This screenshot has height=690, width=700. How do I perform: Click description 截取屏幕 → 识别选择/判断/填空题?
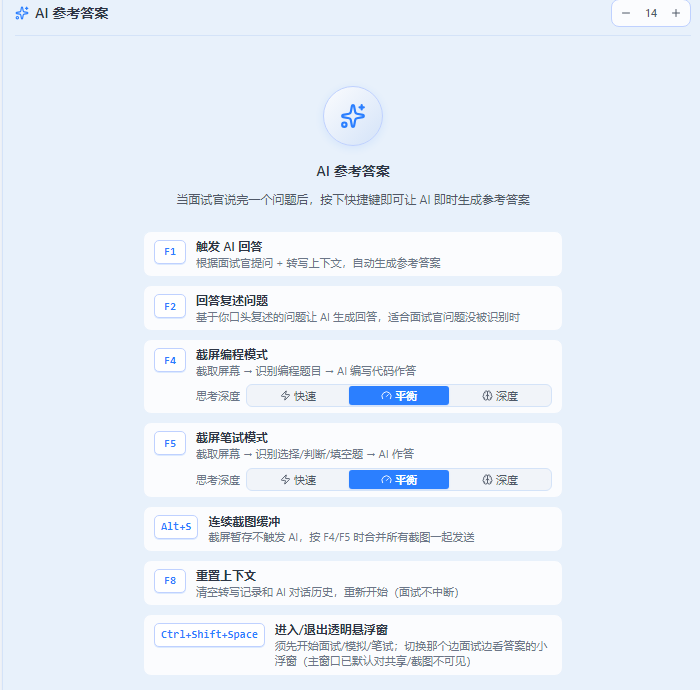(x=305, y=454)
